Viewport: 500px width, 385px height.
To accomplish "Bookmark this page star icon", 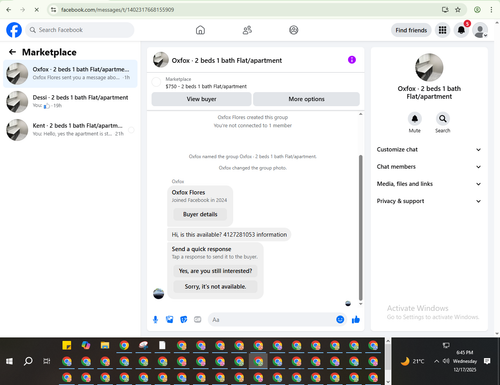I will pyautogui.click(x=458, y=10).
